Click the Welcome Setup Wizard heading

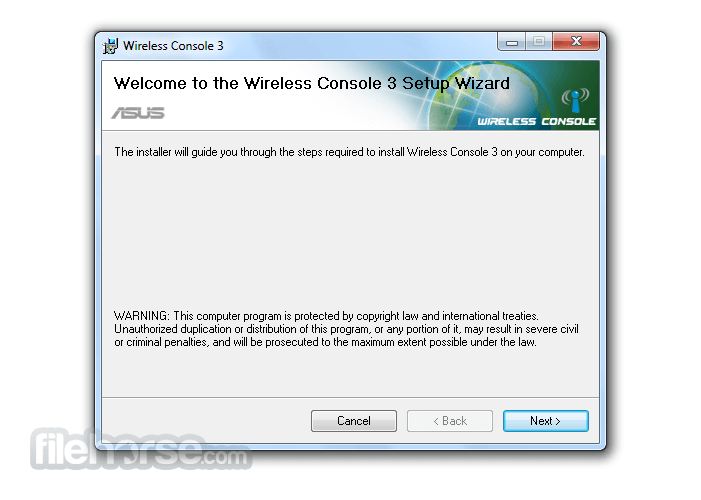click(x=312, y=84)
